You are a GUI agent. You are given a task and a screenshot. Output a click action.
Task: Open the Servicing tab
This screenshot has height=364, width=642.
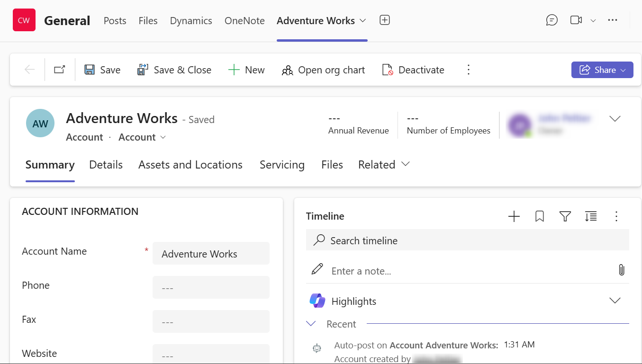tap(282, 164)
